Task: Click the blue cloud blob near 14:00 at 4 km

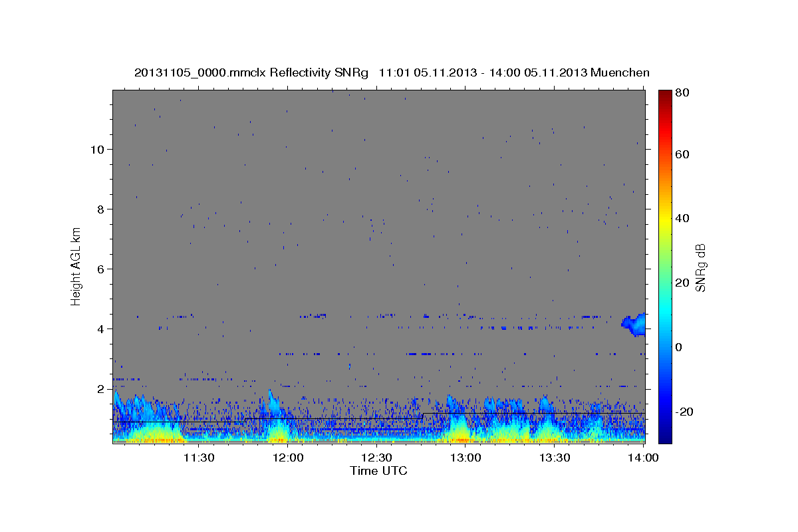Action: coord(634,325)
